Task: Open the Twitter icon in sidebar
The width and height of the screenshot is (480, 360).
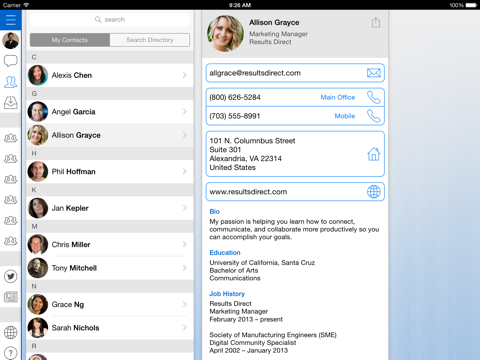Action: [x=11, y=276]
